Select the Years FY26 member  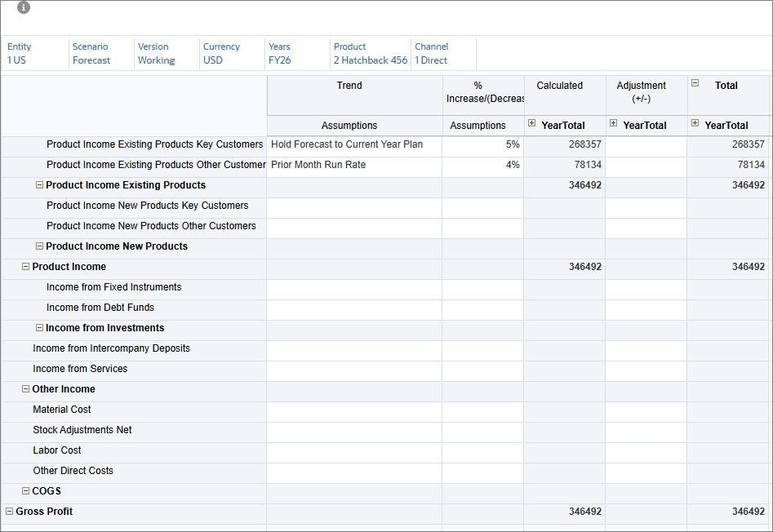279,60
